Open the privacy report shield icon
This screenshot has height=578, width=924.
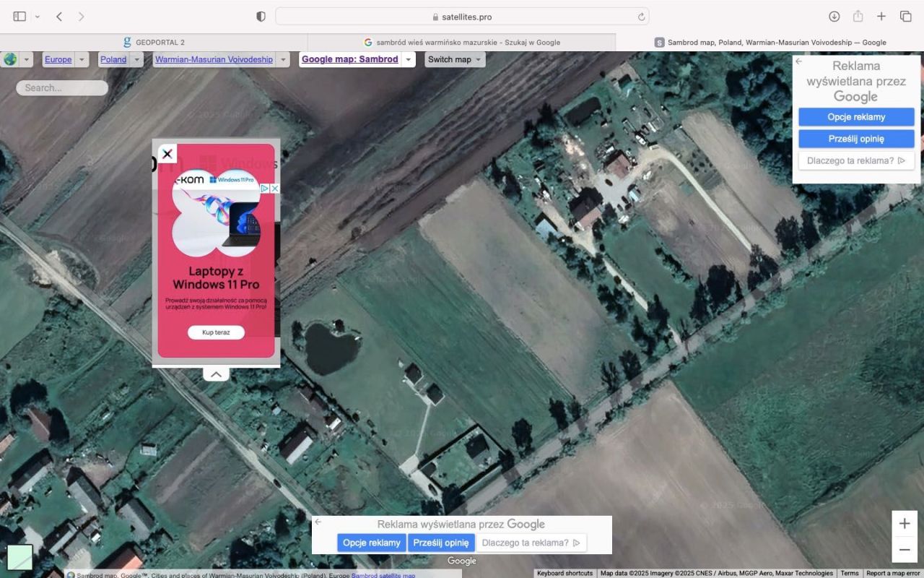(261, 16)
